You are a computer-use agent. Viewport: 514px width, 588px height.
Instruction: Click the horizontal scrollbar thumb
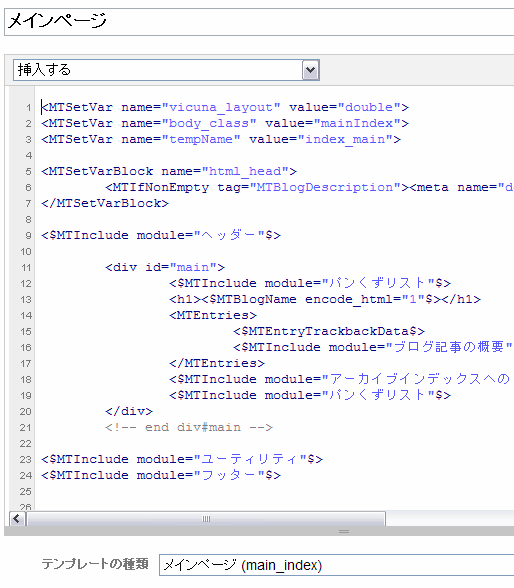[x=206, y=519]
